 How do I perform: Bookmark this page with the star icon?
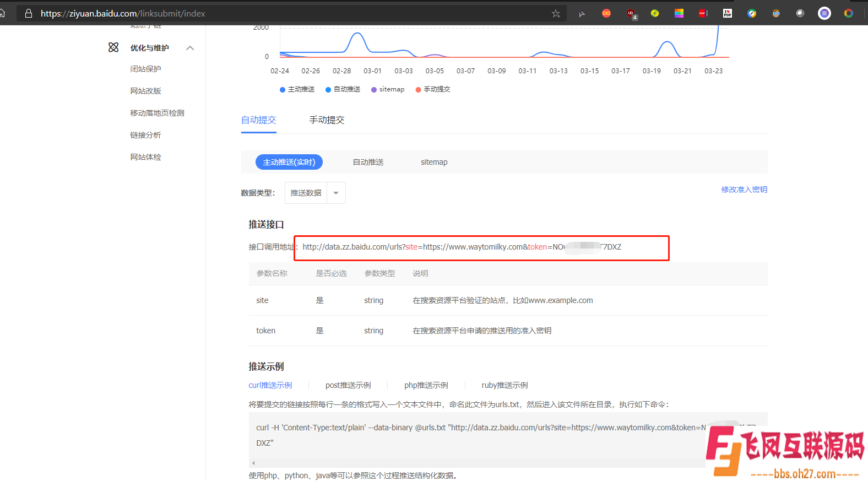pos(556,14)
